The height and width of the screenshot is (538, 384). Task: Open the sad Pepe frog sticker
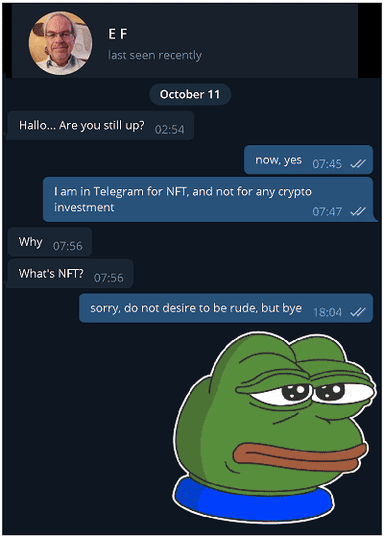click(274, 427)
